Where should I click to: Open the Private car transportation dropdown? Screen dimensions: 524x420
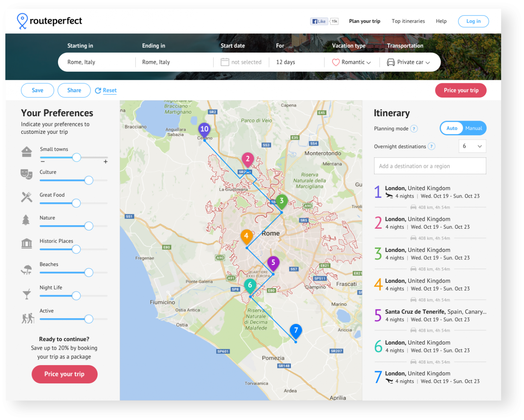point(408,62)
